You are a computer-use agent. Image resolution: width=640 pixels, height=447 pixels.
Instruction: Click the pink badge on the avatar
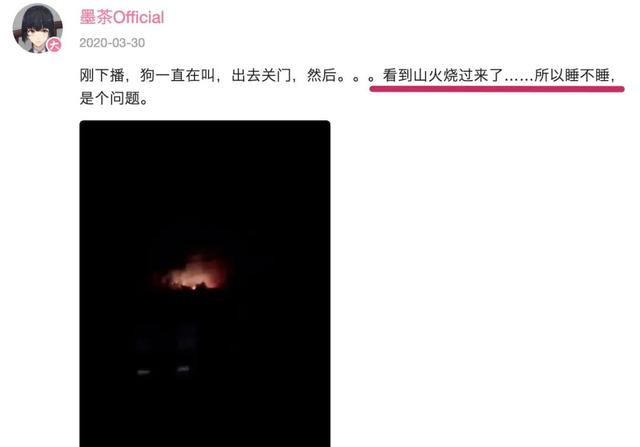click(54, 45)
